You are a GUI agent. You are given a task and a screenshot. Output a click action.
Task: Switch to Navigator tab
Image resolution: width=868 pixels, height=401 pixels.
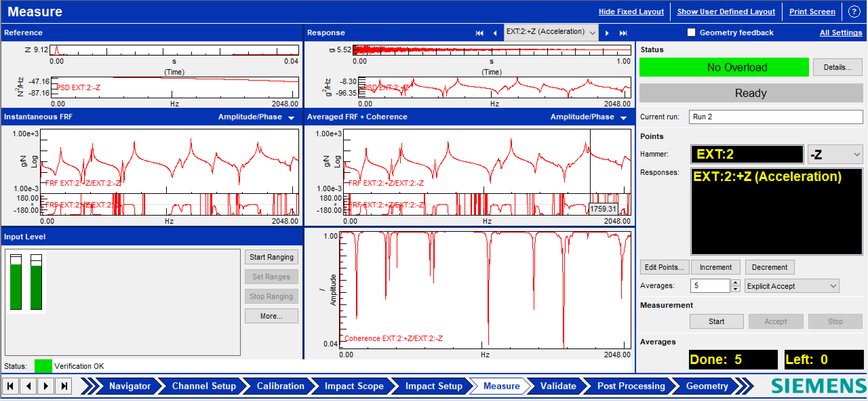pyautogui.click(x=130, y=386)
